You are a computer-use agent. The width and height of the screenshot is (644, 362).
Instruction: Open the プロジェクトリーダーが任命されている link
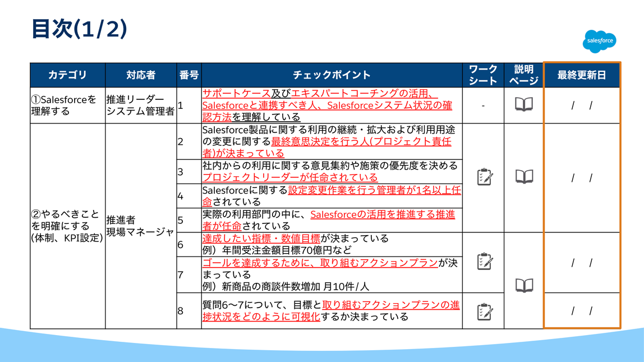pyautogui.click(x=290, y=177)
